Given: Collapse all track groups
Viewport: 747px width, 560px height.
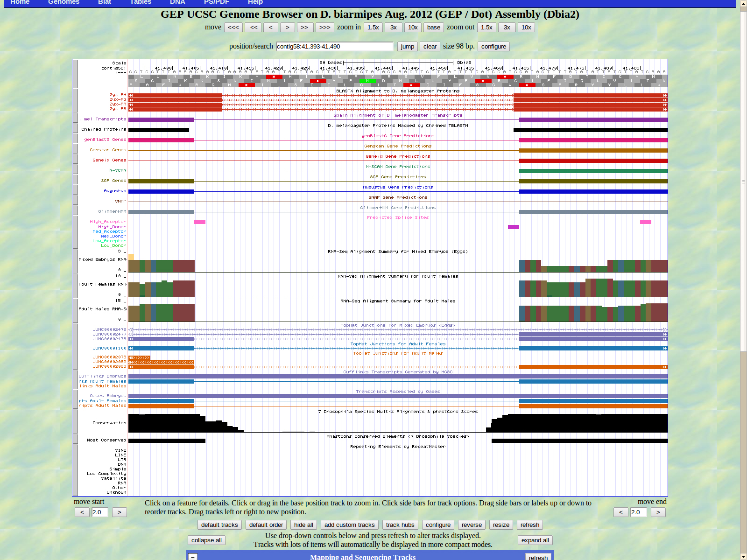Looking at the screenshot, I should (x=206, y=540).
